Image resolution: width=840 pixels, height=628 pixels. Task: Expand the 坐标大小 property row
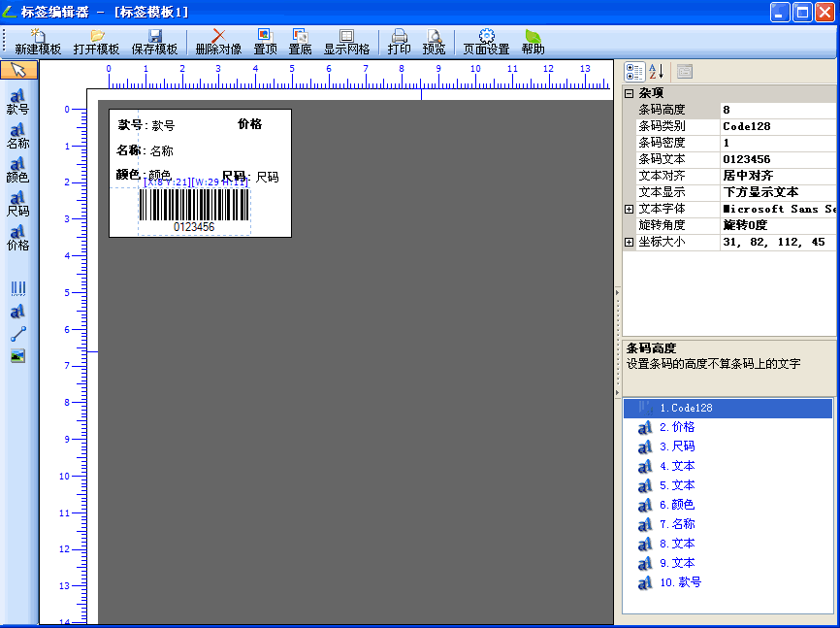click(x=629, y=242)
